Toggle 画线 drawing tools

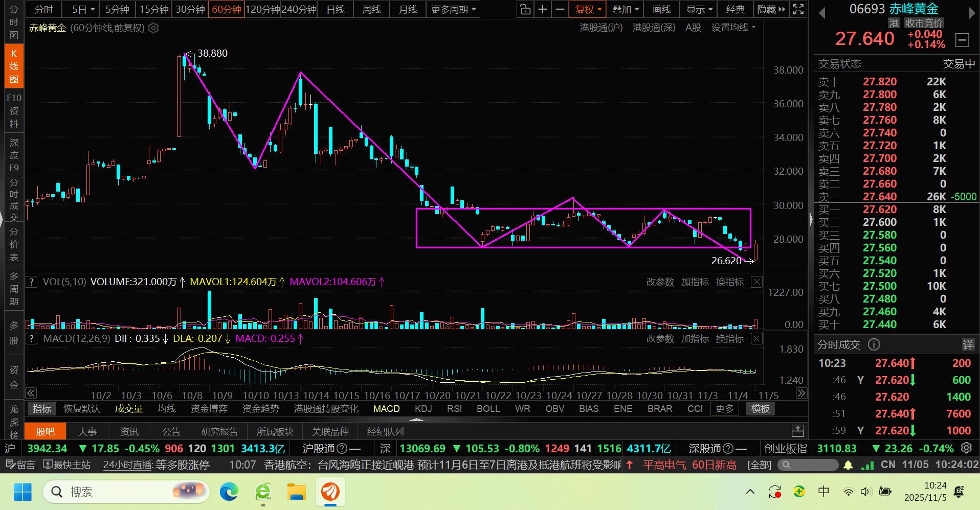[x=662, y=9]
